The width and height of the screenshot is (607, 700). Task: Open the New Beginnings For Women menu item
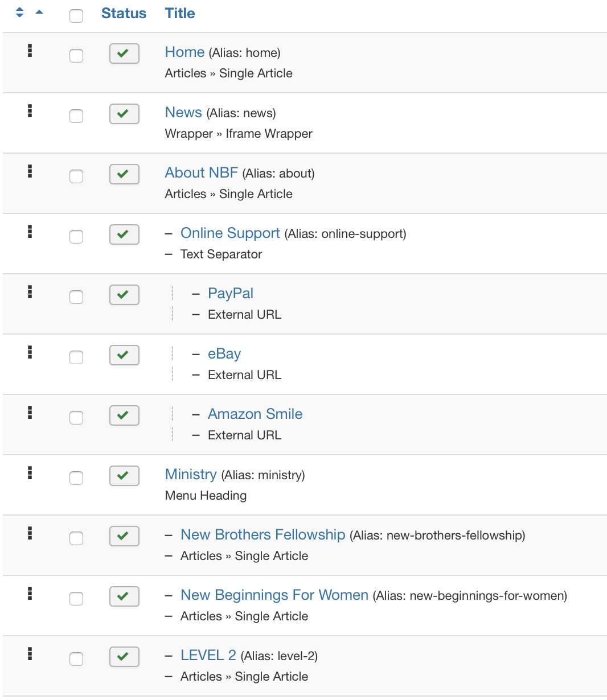click(x=274, y=595)
